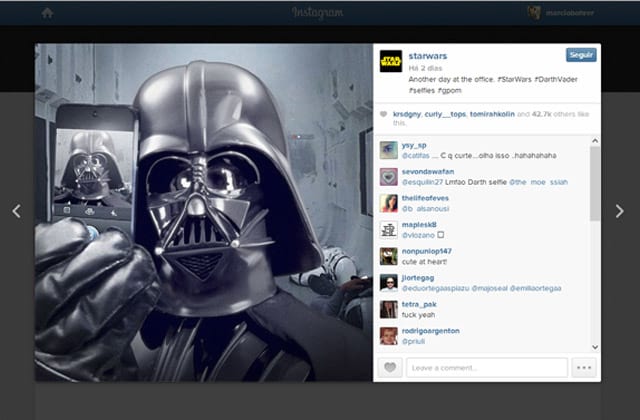Click the 'cute at heart!' comment text
Viewport: 640px width, 420px height.
[x=424, y=262]
